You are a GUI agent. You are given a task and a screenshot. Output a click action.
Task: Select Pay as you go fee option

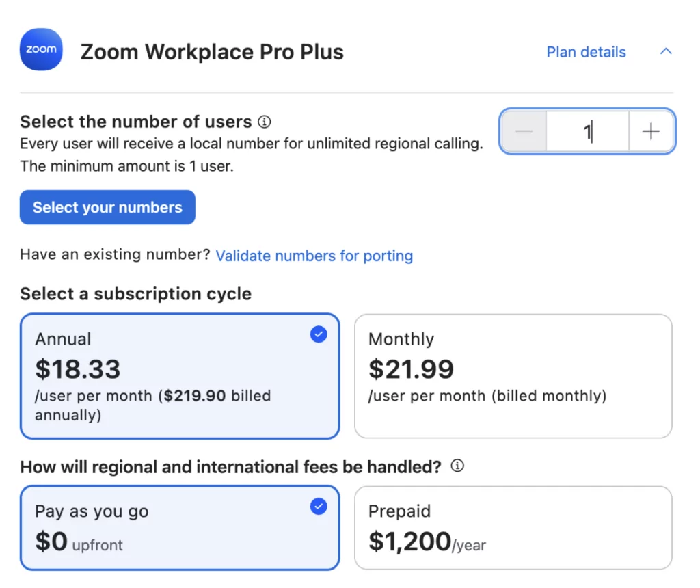pyautogui.click(x=180, y=528)
